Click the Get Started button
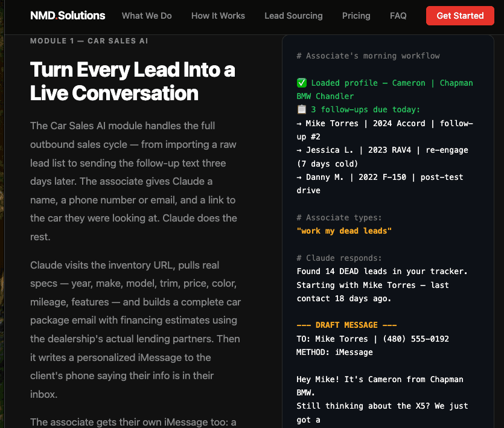This screenshot has height=428, width=504. 460,16
